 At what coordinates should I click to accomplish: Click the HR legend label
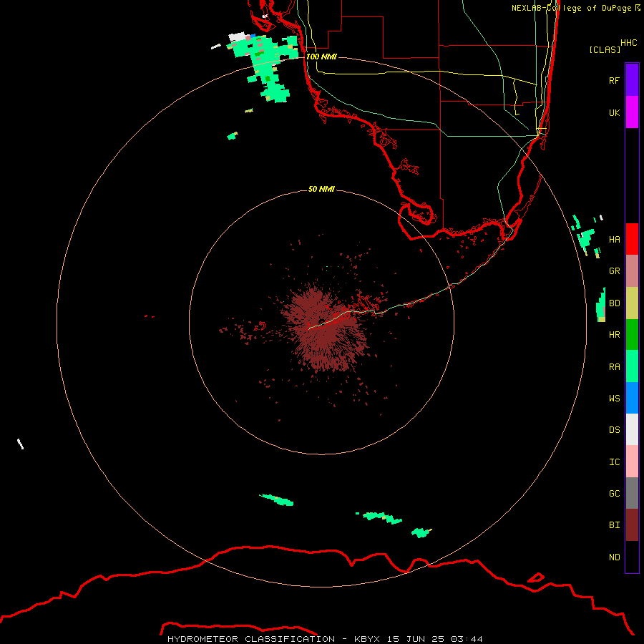615,335
